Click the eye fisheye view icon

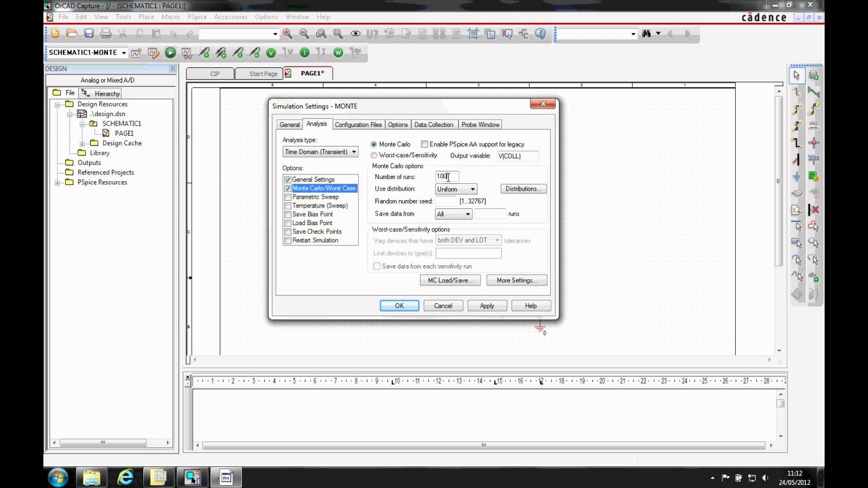pyautogui.click(x=355, y=34)
